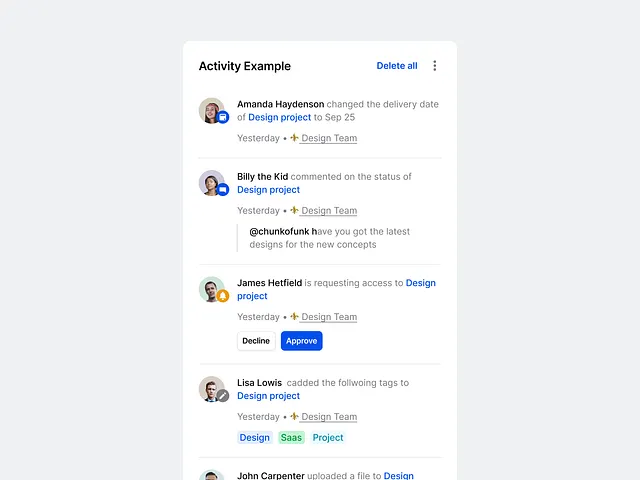The width and height of the screenshot is (640, 480).
Task: Select the green Saas tag
Action: coord(291,438)
